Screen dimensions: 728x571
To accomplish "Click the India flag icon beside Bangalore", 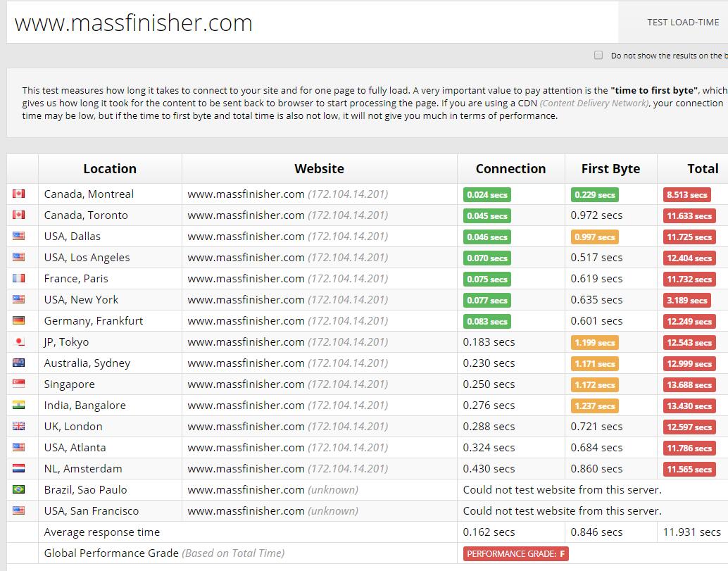I will coord(18,406).
